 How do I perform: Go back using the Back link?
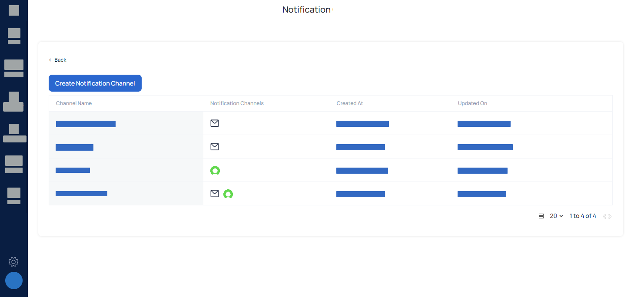point(57,60)
